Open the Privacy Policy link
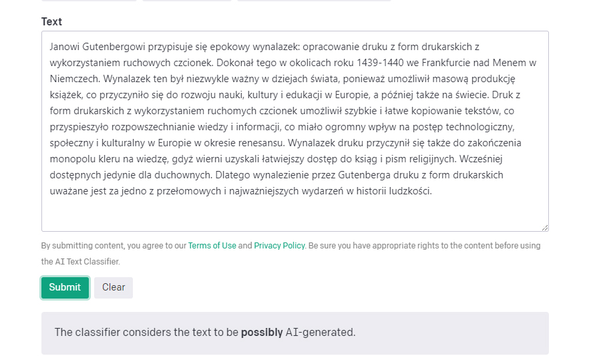The height and width of the screenshot is (364, 593). point(280,246)
